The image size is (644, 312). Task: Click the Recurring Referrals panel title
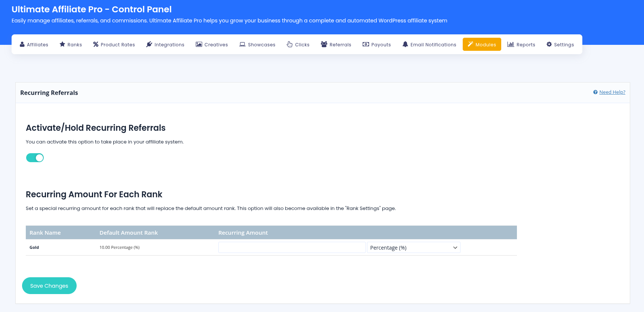tap(49, 93)
